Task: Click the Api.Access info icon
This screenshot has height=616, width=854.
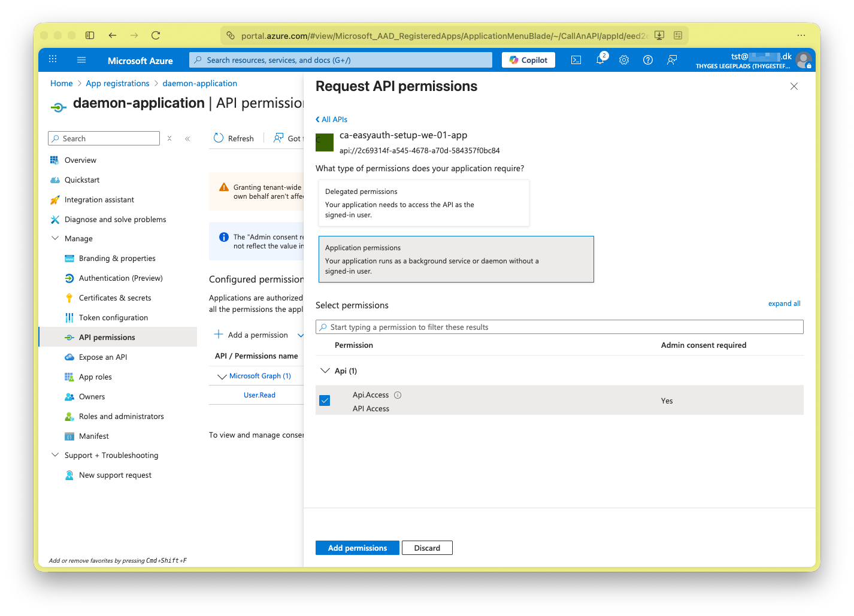Action: coord(398,395)
